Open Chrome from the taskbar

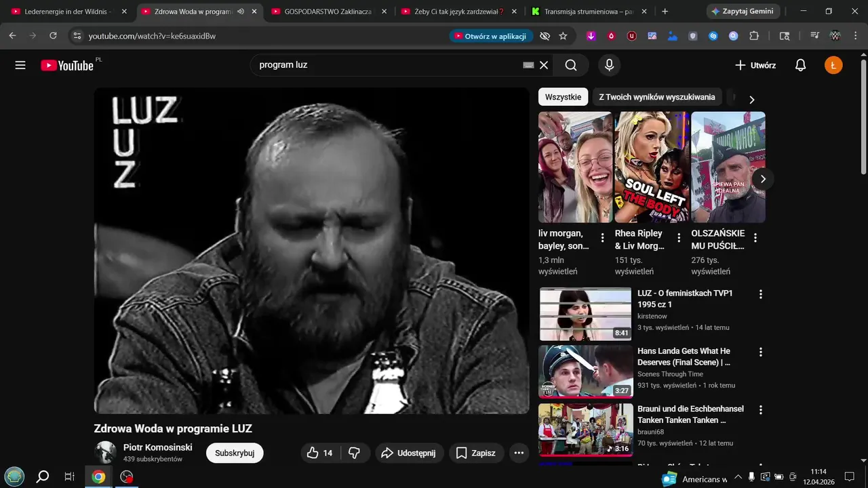click(98, 476)
